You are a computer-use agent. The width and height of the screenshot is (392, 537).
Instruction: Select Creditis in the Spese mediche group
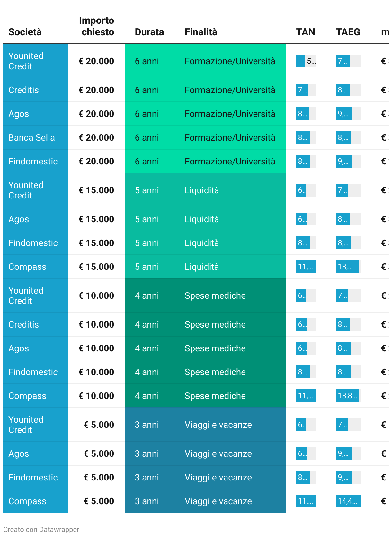tap(23, 325)
